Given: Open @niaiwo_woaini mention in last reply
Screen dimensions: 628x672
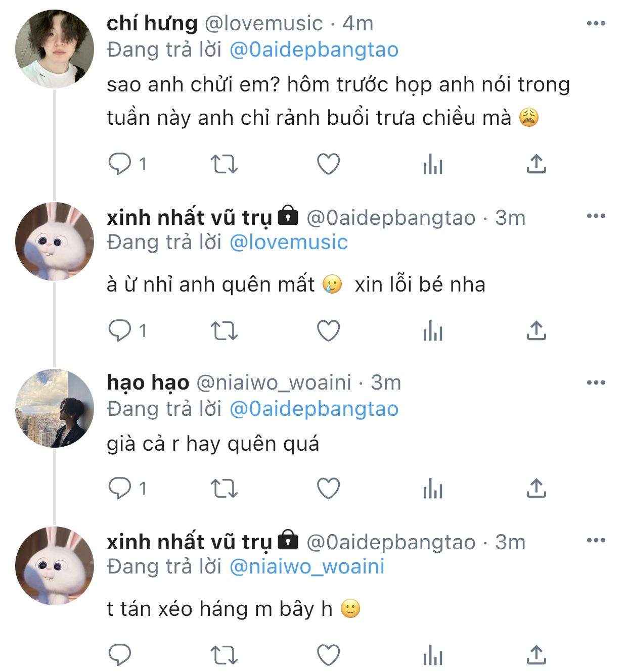Looking at the screenshot, I should (307, 566).
